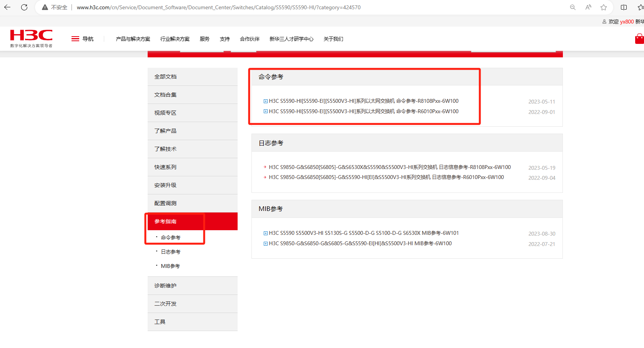Select 文档合集 in the sidebar
Viewport: 644px width, 348px height.
[193, 95]
